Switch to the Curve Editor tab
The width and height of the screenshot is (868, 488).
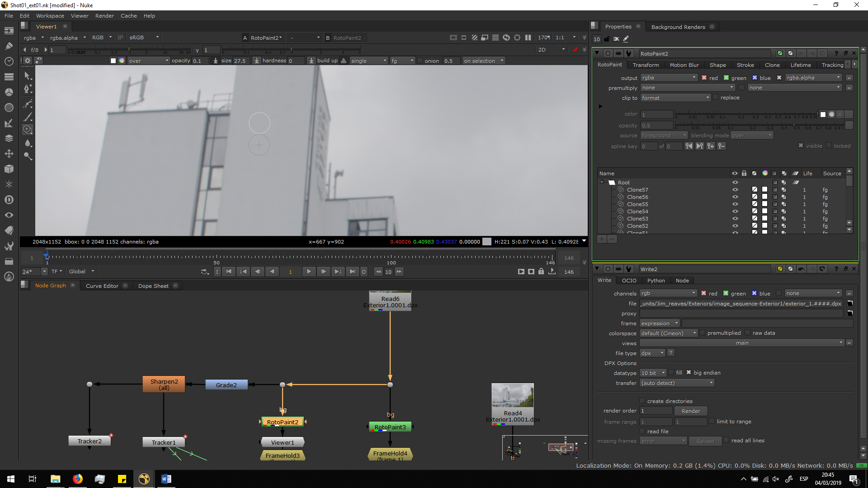(102, 286)
